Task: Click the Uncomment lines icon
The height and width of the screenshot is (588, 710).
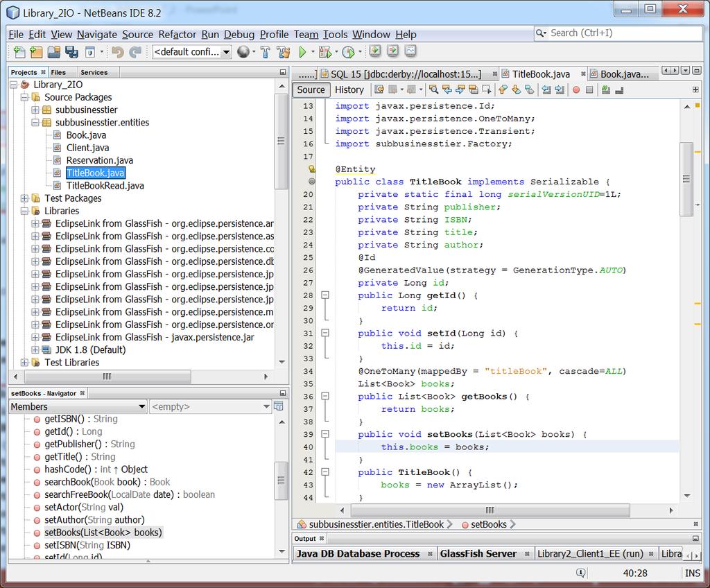Action: click(619, 89)
